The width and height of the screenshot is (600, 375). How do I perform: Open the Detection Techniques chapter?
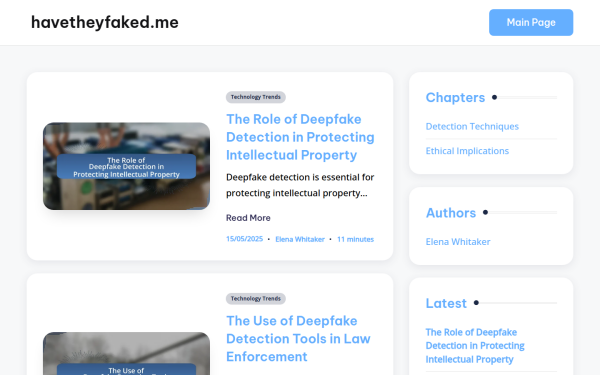click(x=472, y=126)
